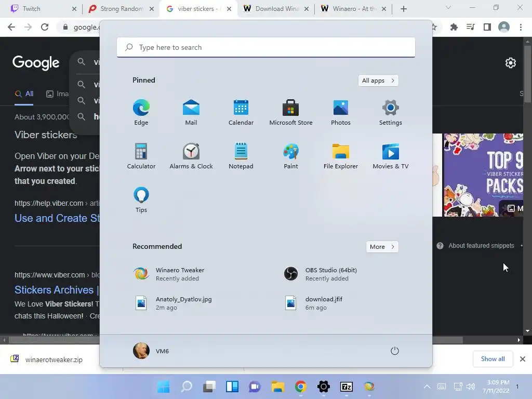Open Chrome extensions puzzle icon
532x399 pixels.
[454, 27]
